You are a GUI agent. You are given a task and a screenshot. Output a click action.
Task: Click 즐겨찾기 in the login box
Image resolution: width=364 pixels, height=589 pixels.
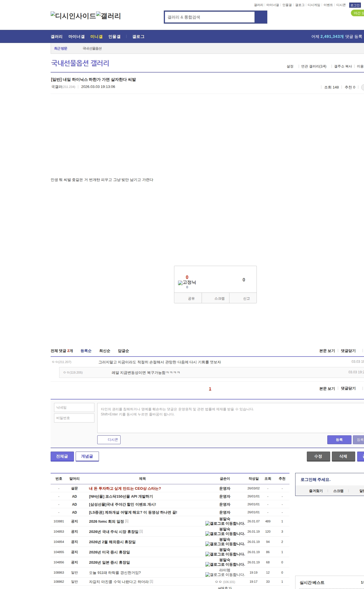316,491
